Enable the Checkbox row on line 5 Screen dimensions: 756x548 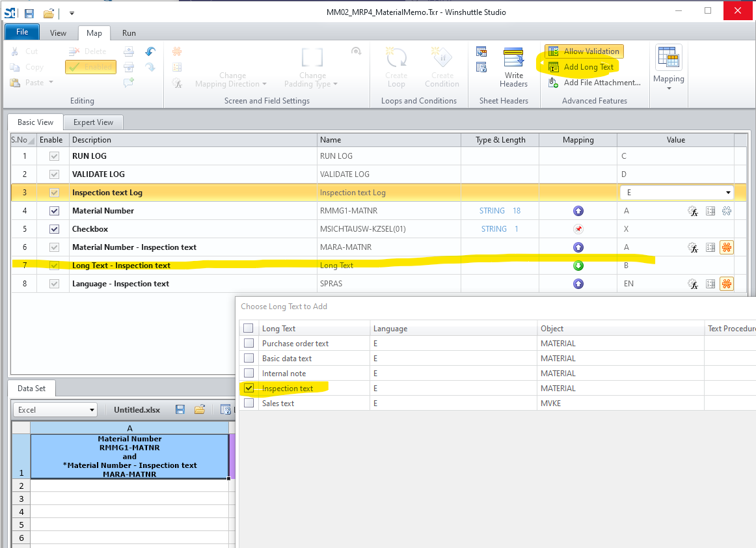(54, 229)
